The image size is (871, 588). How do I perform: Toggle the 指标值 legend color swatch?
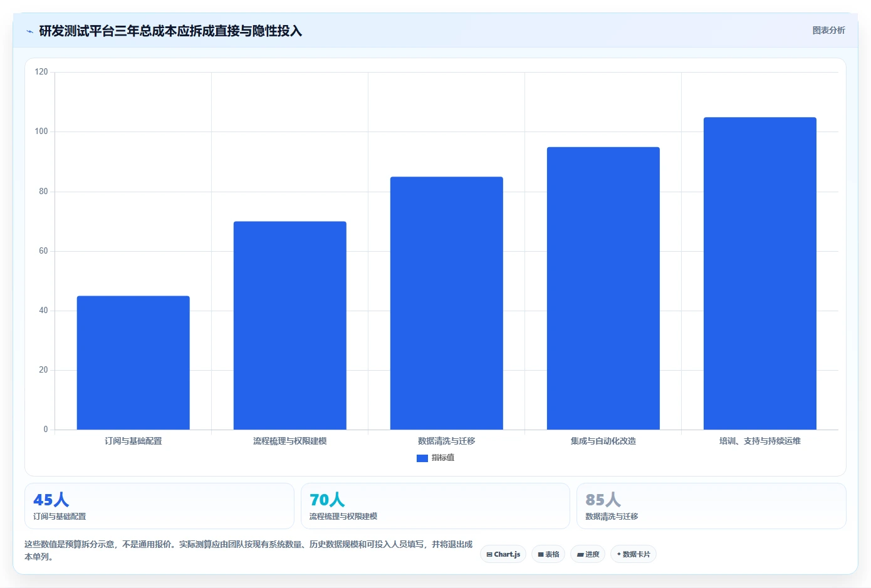click(422, 458)
